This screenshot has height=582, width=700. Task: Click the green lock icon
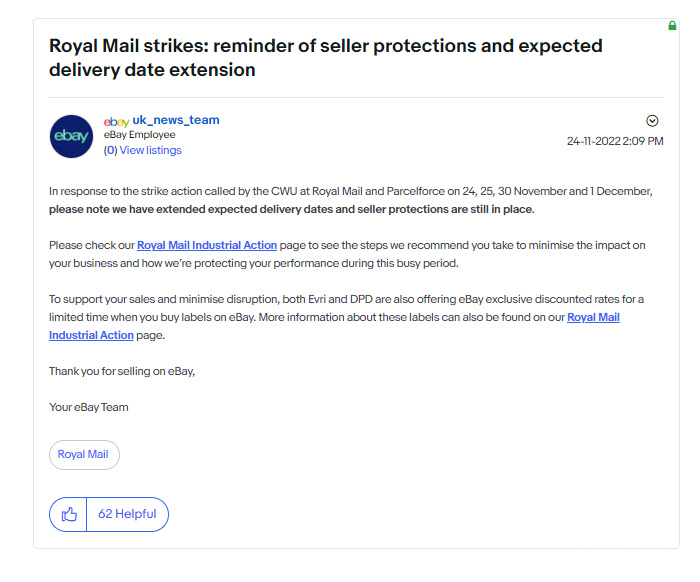pos(673,25)
